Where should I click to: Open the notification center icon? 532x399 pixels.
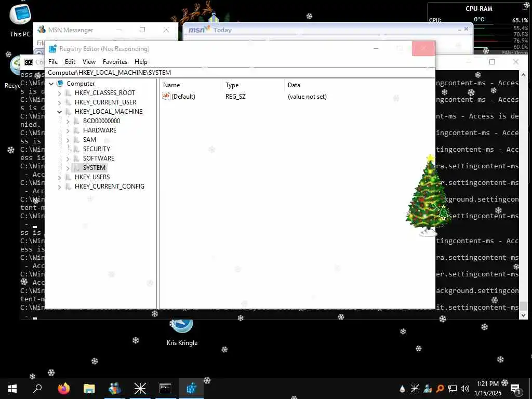click(x=515, y=389)
